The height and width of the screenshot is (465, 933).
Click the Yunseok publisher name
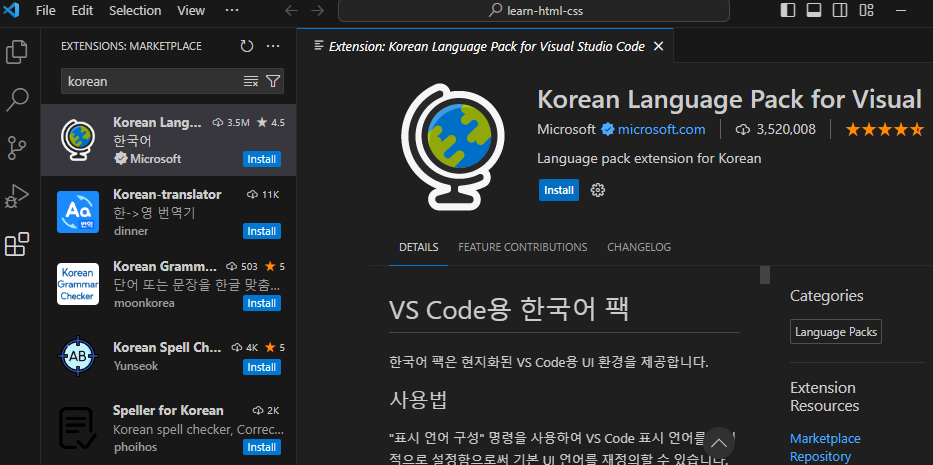coord(136,366)
